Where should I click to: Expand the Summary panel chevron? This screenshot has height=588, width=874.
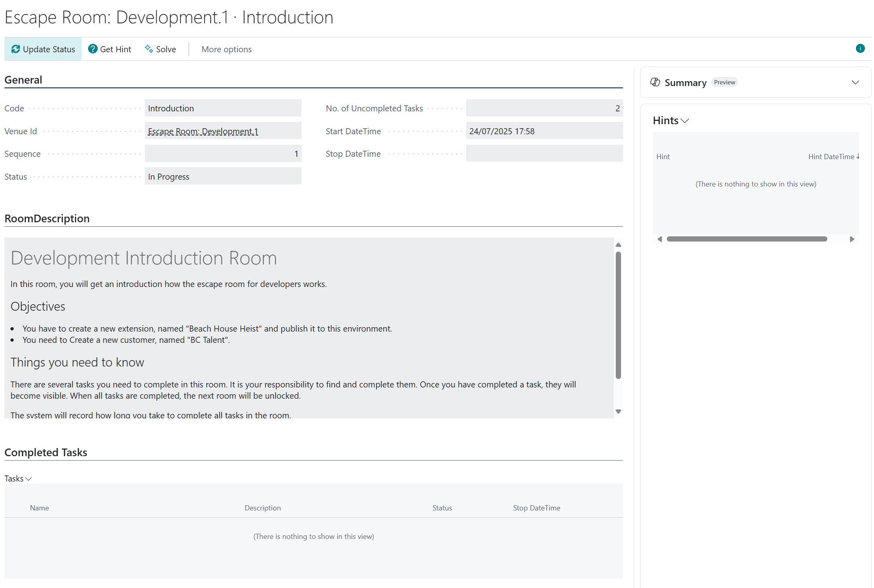click(855, 82)
